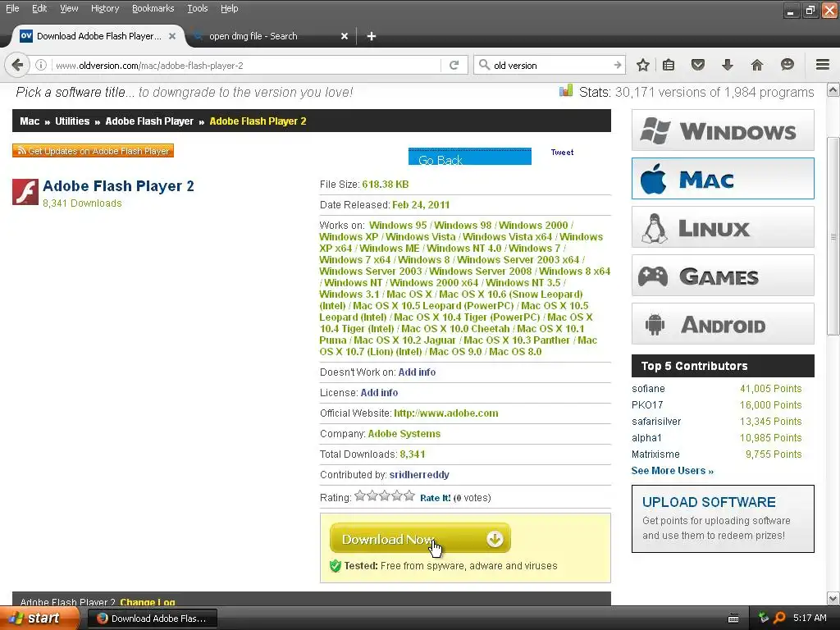Click the Rate it! link
840x630 pixels.
coord(435,498)
